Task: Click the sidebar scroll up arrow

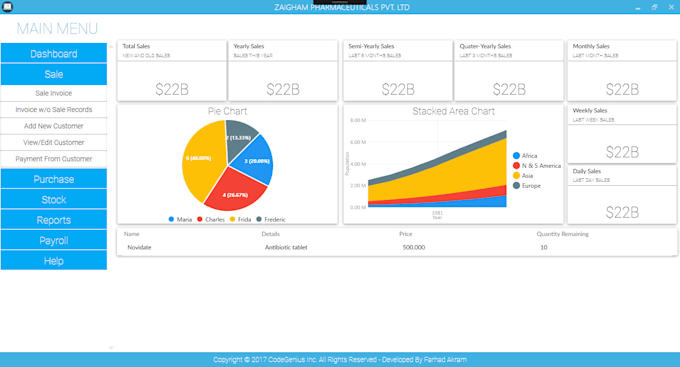Action: tap(111, 46)
